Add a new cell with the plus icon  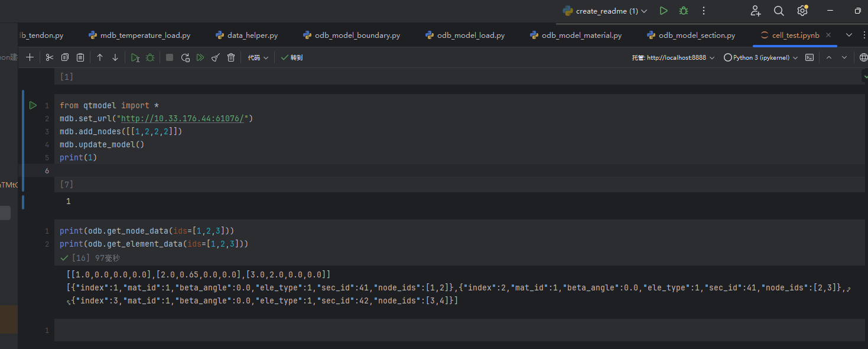(x=30, y=57)
